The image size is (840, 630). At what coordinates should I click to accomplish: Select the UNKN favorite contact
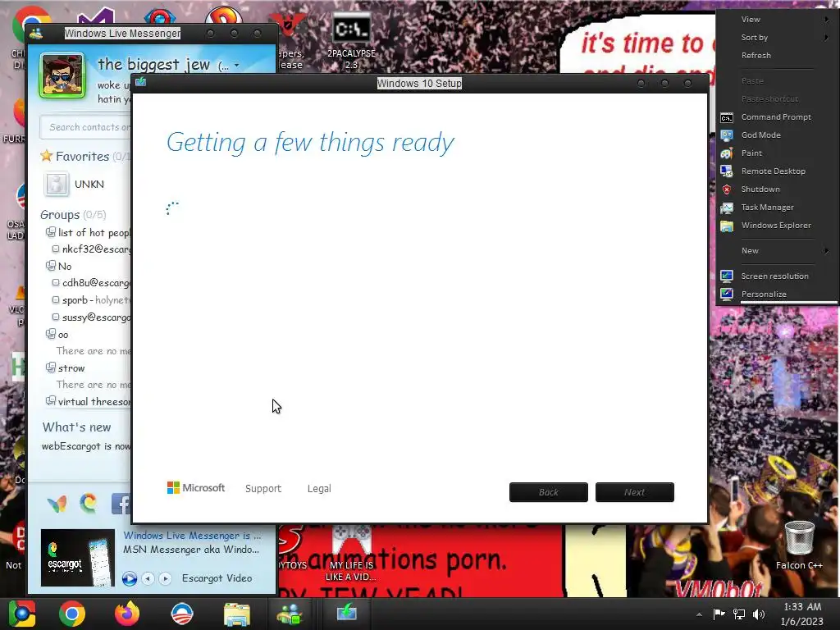coord(75,184)
